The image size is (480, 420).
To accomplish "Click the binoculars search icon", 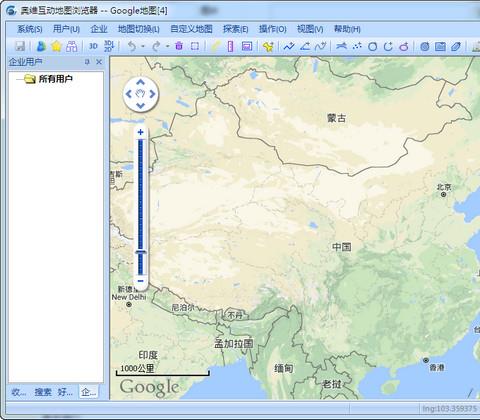I will tap(71, 46).
